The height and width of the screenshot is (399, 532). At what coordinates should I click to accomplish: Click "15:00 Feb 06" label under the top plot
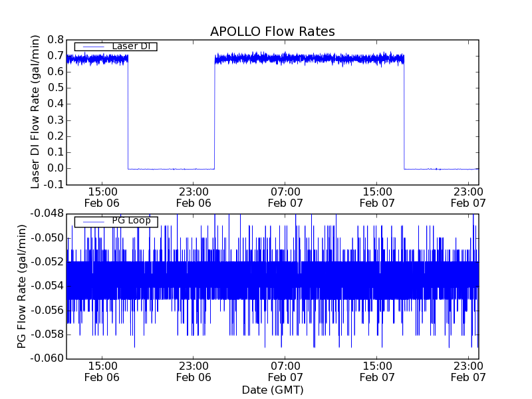tap(102, 198)
